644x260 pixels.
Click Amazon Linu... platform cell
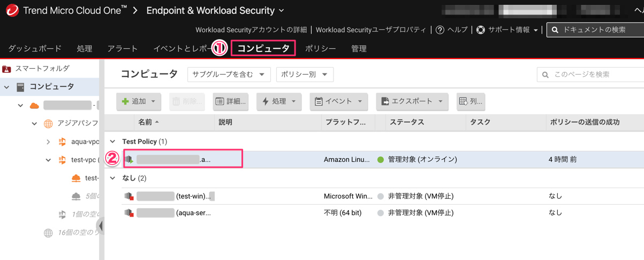[x=346, y=160]
